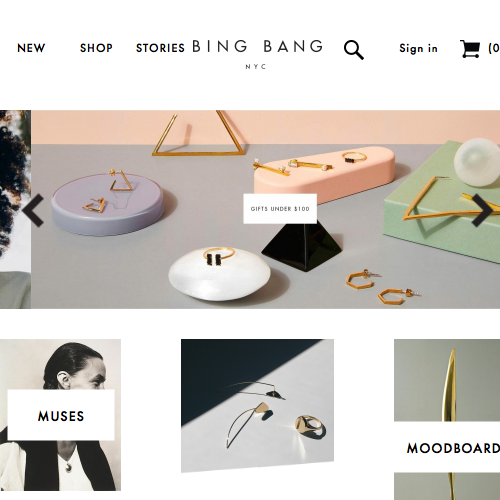Open the MUSES label
This screenshot has height=500, width=500.
point(61,416)
